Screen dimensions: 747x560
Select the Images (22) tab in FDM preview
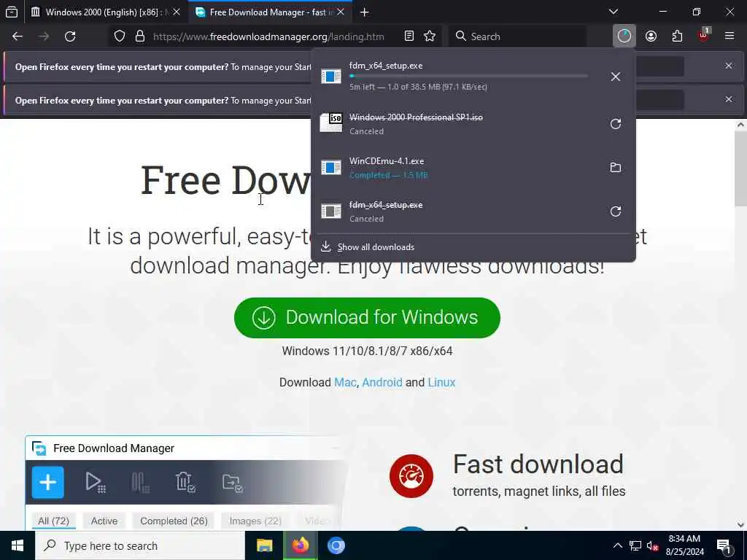tap(255, 521)
